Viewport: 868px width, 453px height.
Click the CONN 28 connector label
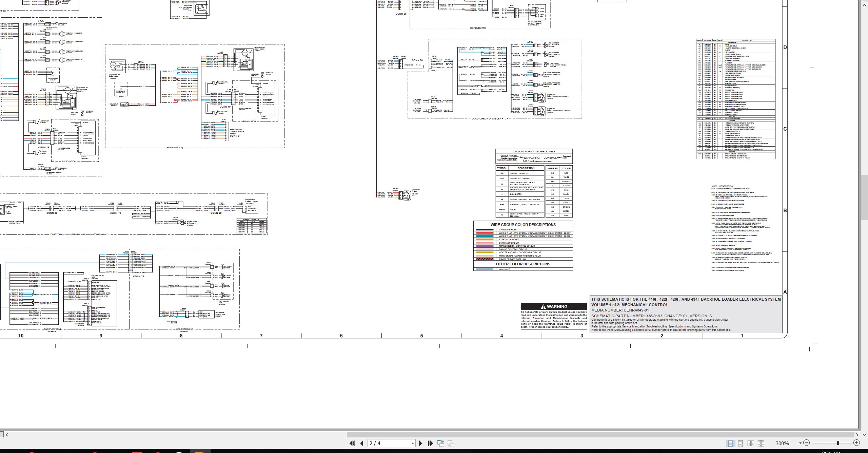coord(401,14)
